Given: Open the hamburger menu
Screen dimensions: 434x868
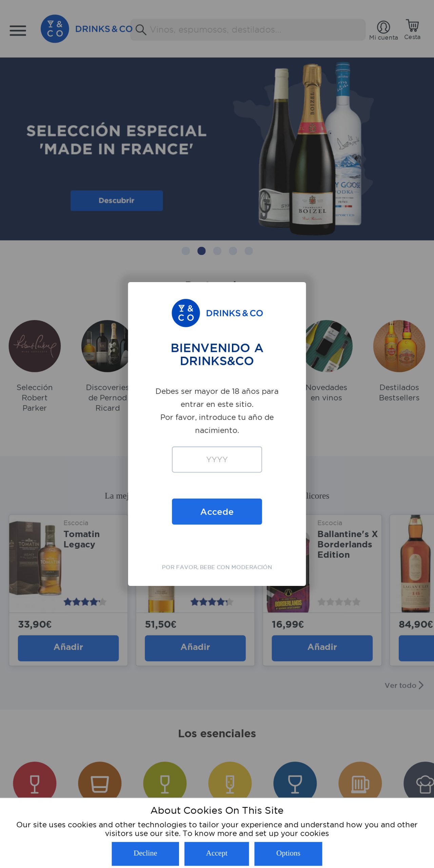Looking at the screenshot, I should pos(18,31).
